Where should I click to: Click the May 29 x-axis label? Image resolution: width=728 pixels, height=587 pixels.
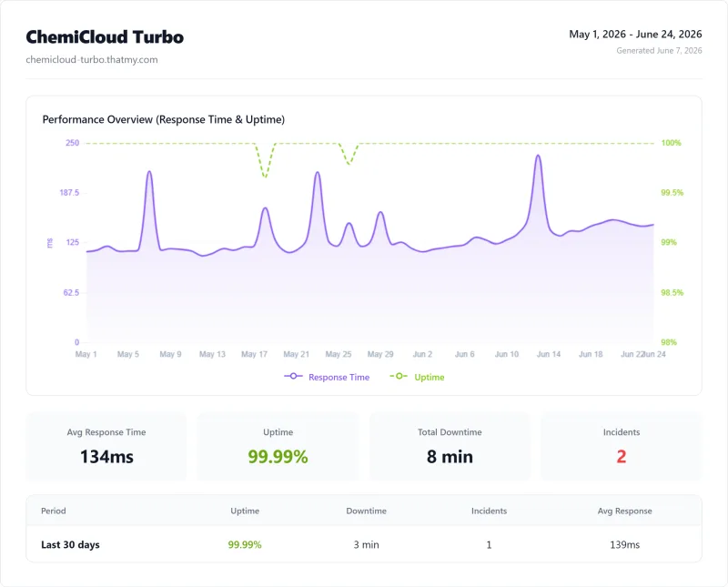380,354
